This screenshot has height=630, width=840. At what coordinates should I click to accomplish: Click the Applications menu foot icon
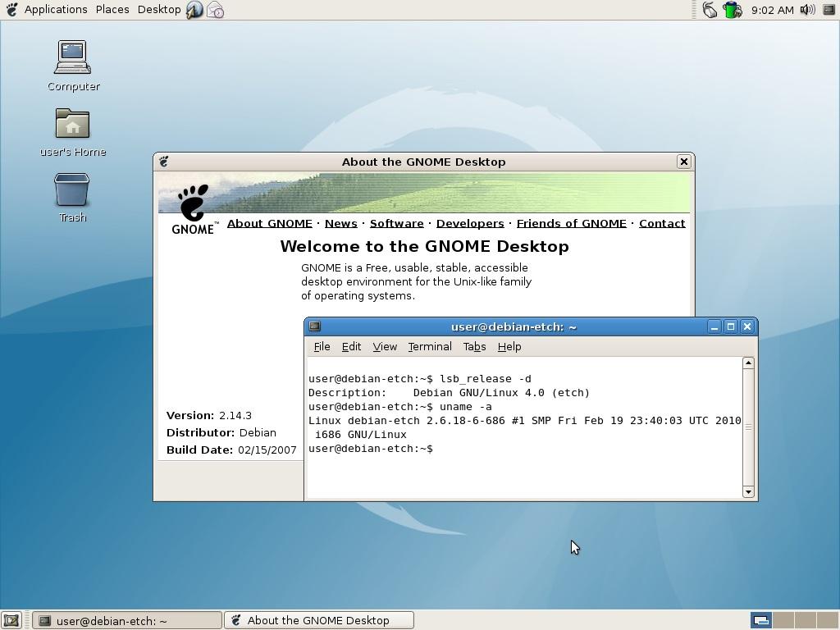click(x=11, y=9)
